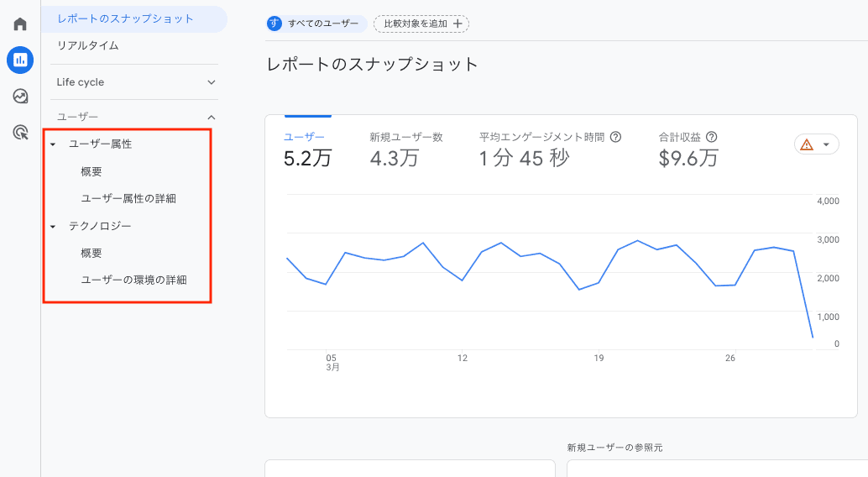
Task: Click the 4.3万 new users value
Action: point(395,159)
